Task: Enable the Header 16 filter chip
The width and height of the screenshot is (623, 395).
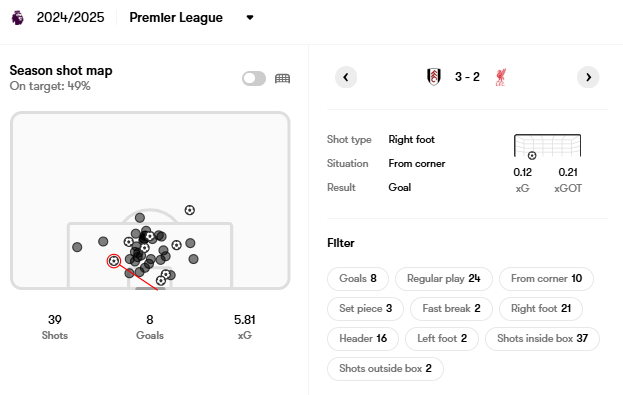Action: click(363, 339)
